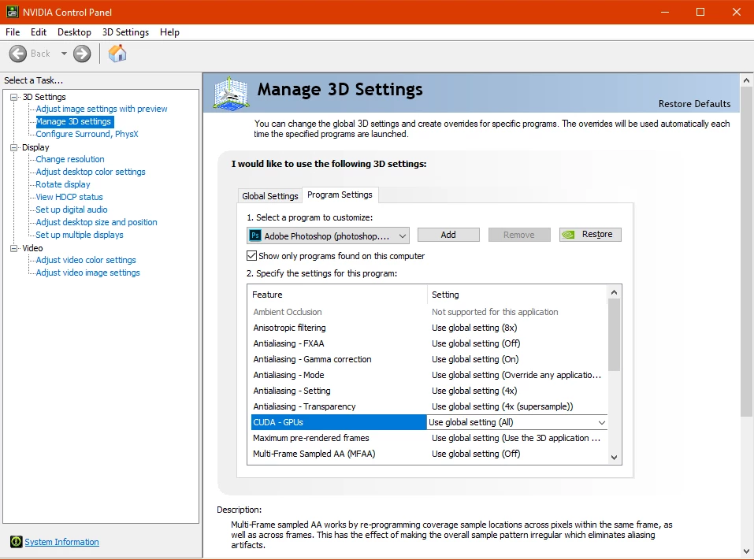Open Adjust desktop color settings
The image size is (754, 560).
click(x=91, y=172)
